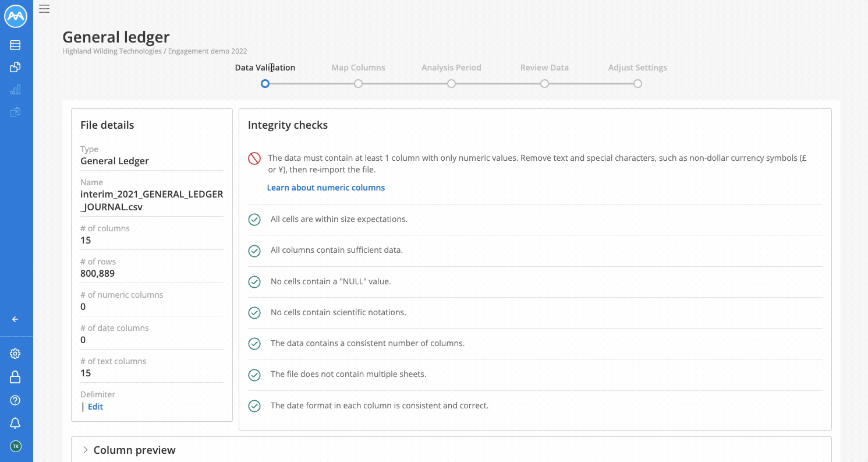Click the '# of columns' label

(x=105, y=228)
